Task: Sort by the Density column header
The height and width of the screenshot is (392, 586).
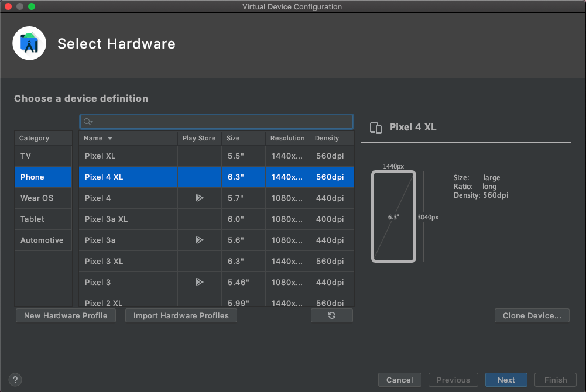Action: (327, 139)
